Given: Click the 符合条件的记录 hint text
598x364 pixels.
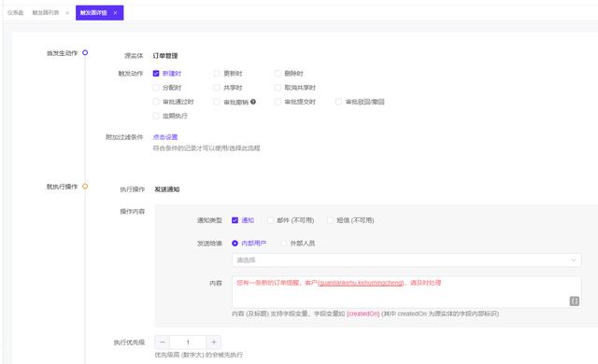Looking at the screenshot, I should coord(206,148).
